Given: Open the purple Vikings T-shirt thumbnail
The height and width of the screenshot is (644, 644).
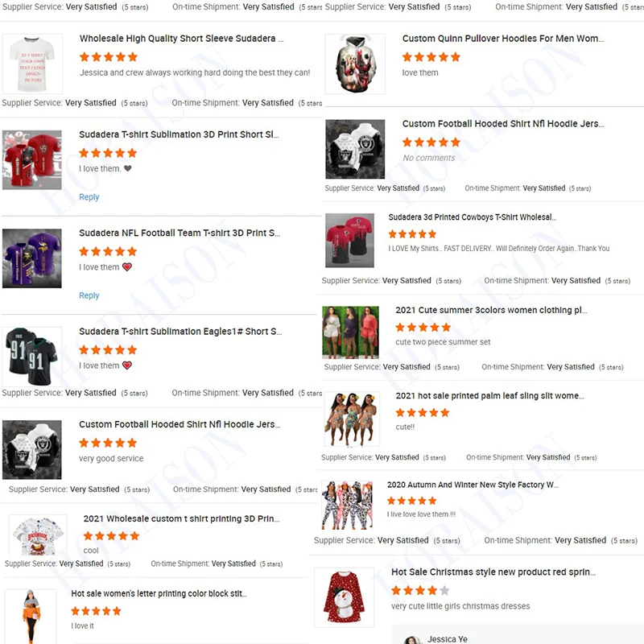Looking at the screenshot, I should tap(32, 258).
